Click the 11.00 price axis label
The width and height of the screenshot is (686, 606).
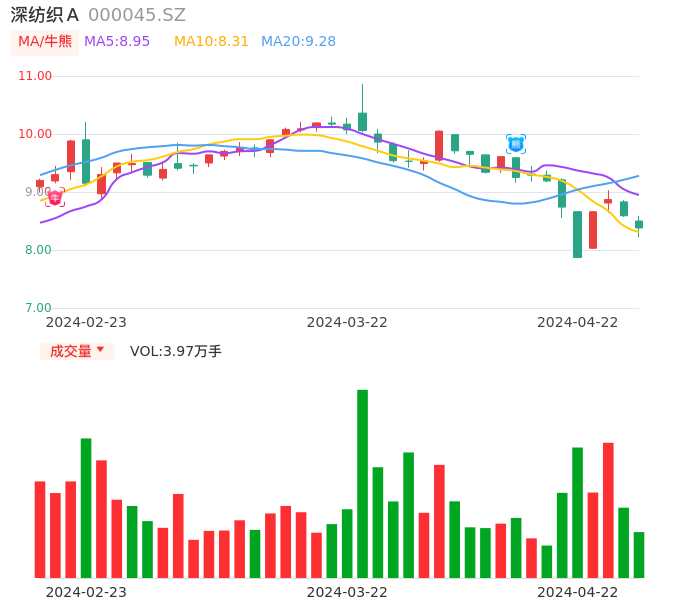point(36,76)
